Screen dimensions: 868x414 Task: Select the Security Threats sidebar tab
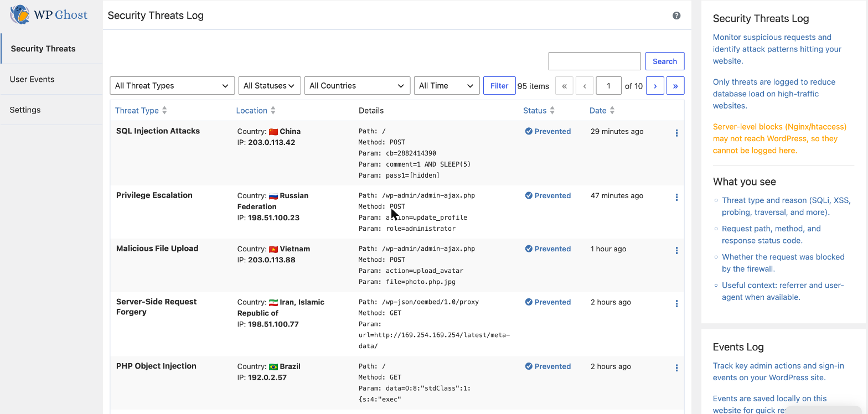coord(51,49)
